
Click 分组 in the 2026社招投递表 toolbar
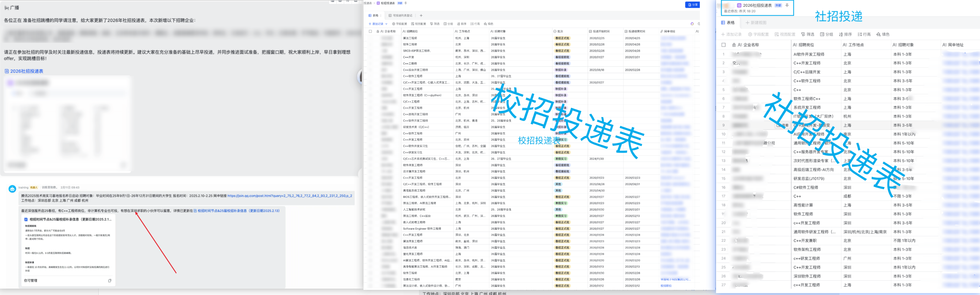(x=826, y=34)
